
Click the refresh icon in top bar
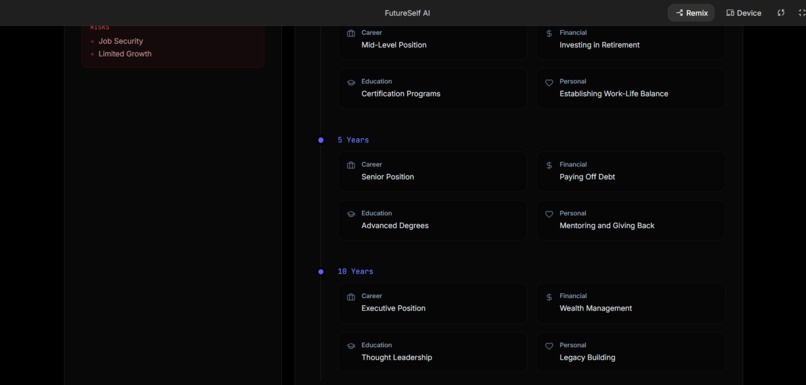(x=781, y=13)
